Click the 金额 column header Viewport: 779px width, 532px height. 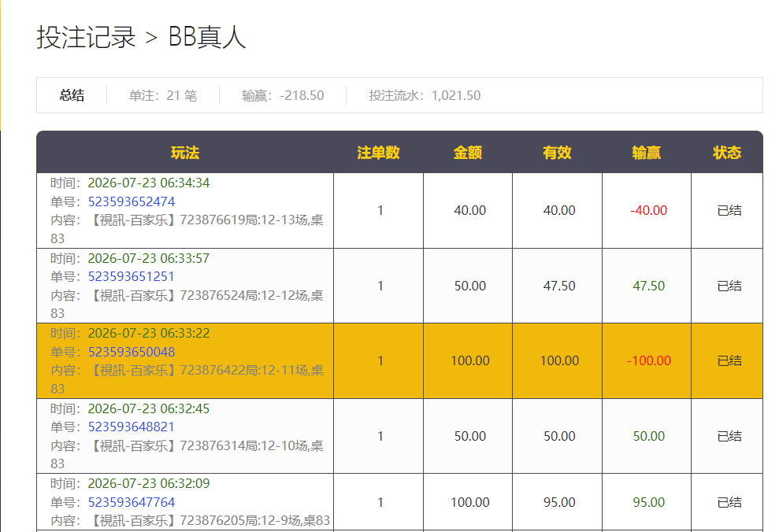(x=468, y=153)
